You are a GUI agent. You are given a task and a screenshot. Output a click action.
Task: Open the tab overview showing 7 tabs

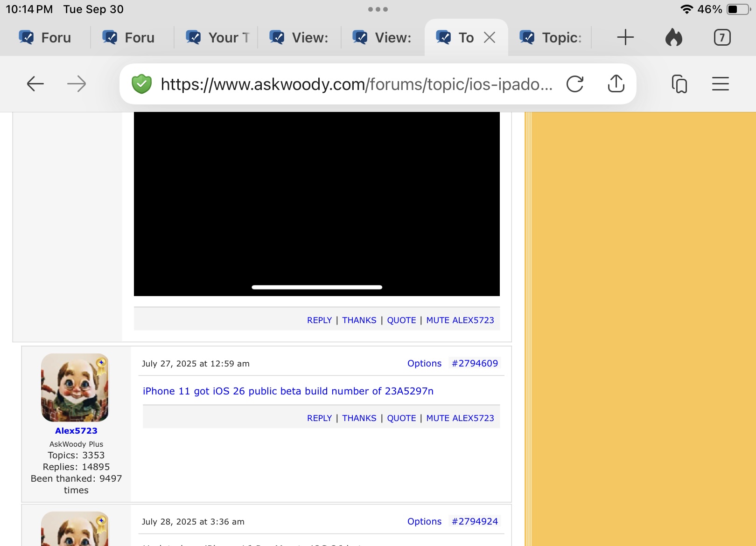722,37
